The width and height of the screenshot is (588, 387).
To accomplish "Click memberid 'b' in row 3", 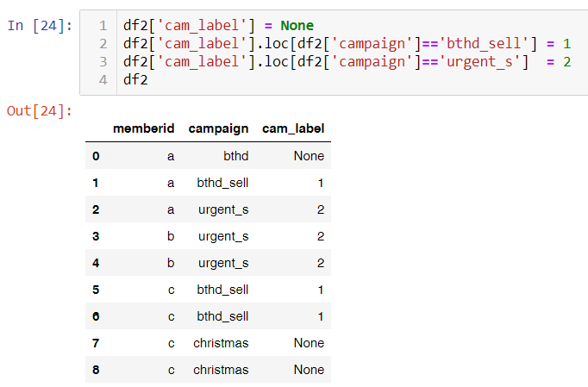I will [171, 236].
